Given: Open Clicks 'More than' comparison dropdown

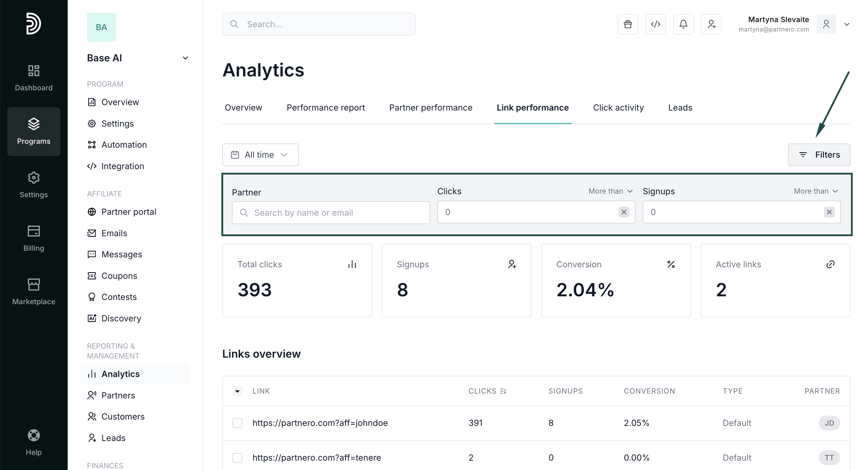Looking at the screenshot, I should click(610, 192).
